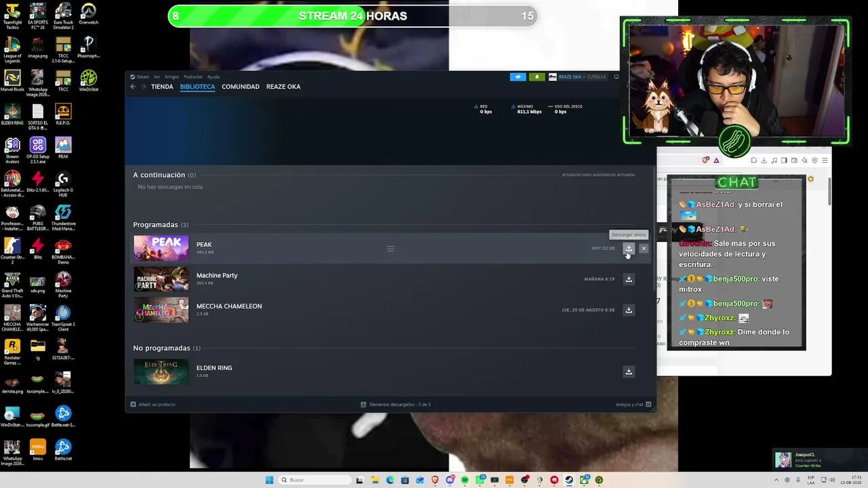Open the Overwatch desktop shortcut
Viewport: 868px width, 488px height.
88,14
